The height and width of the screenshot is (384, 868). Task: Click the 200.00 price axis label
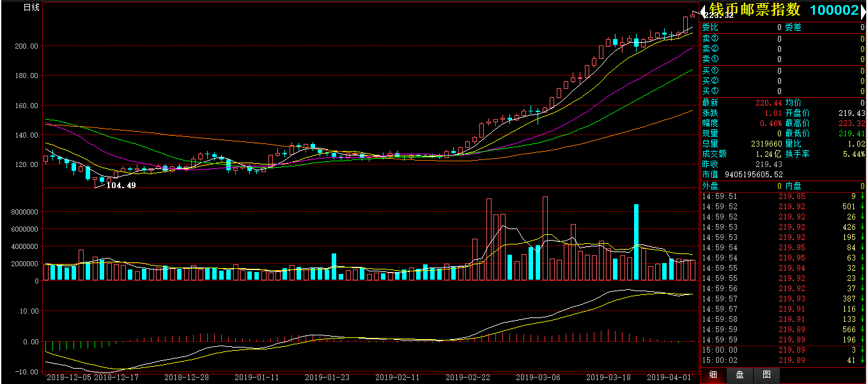point(27,47)
